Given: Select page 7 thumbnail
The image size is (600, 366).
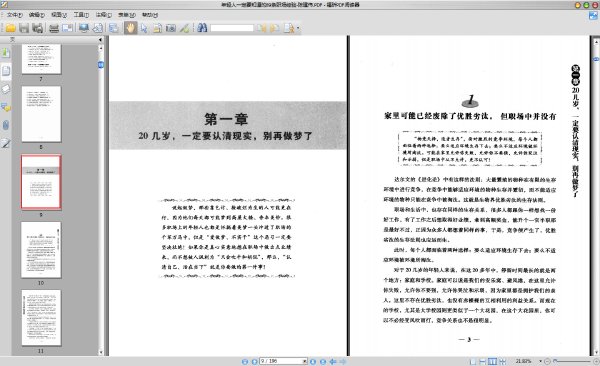Looking at the screenshot, I should tap(41, 58).
